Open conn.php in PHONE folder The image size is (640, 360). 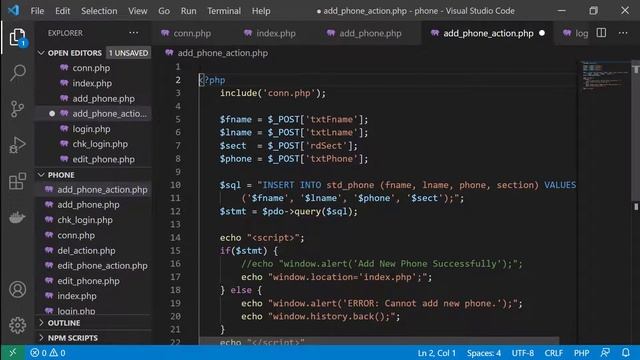point(76,236)
